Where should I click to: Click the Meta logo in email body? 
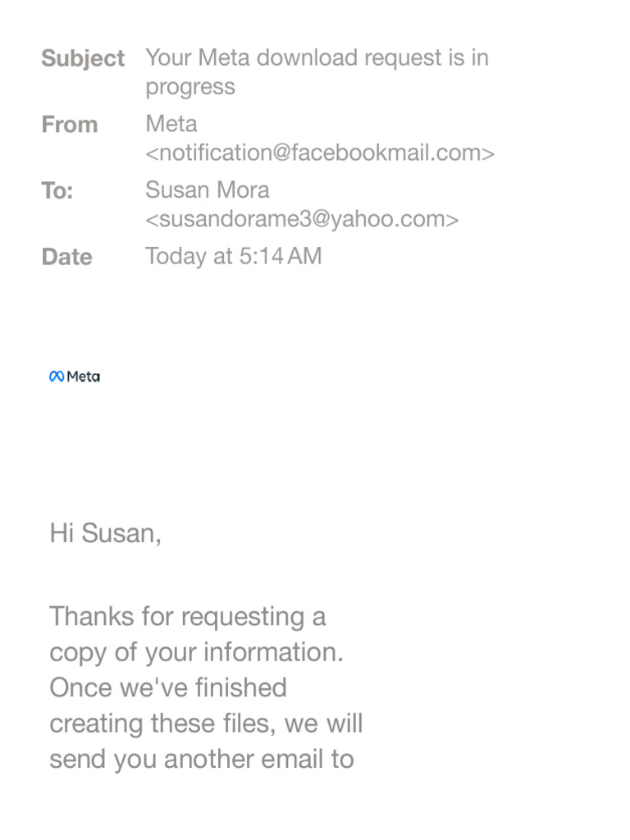(75, 377)
